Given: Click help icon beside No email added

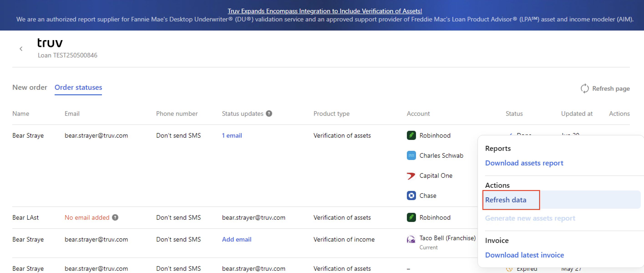Looking at the screenshot, I should (x=115, y=217).
